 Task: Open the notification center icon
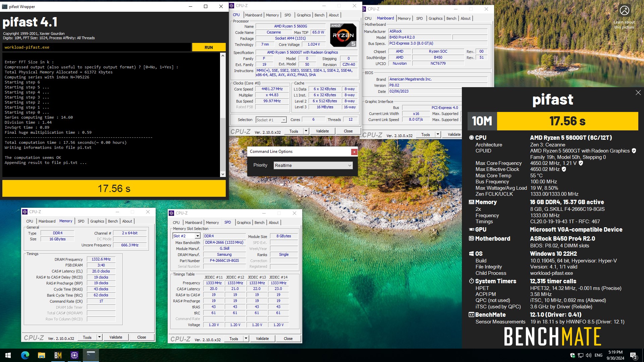633,355
